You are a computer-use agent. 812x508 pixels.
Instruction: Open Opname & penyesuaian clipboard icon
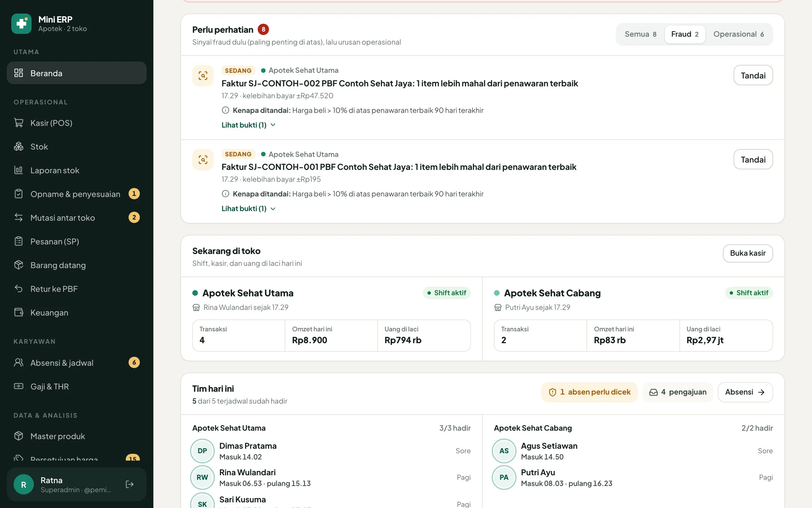click(x=18, y=194)
